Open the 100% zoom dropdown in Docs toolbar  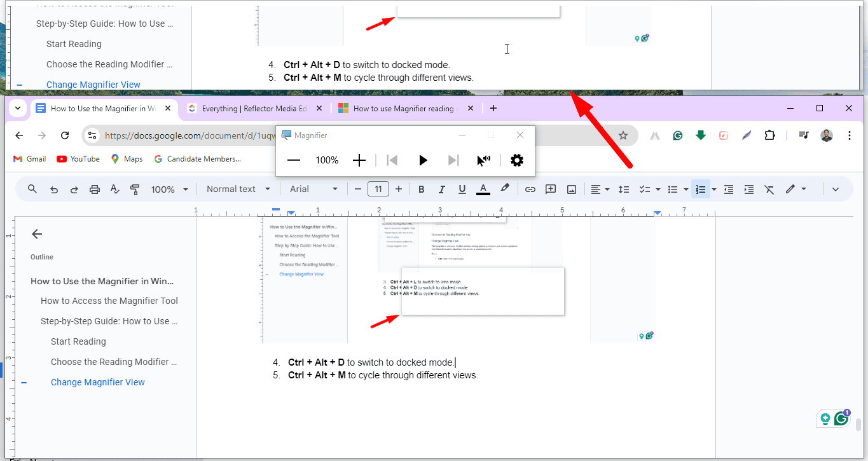click(169, 189)
